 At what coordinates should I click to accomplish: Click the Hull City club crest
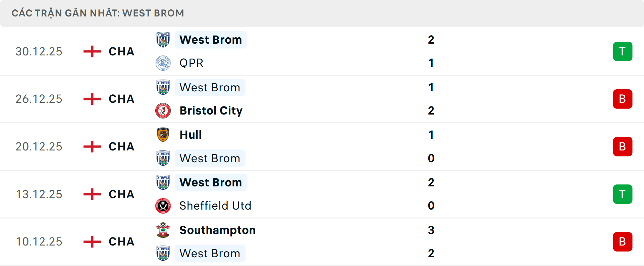(x=163, y=134)
